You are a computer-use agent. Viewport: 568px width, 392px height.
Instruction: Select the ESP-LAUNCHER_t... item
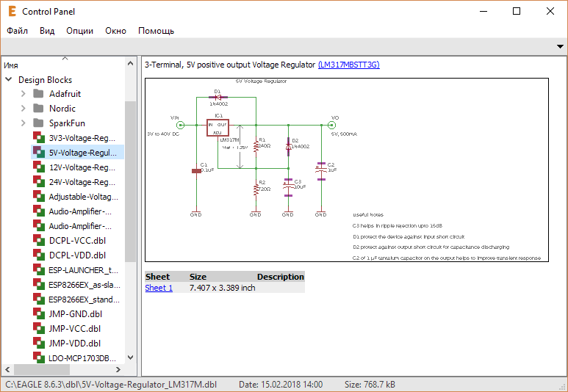pyautogui.click(x=83, y=270)
